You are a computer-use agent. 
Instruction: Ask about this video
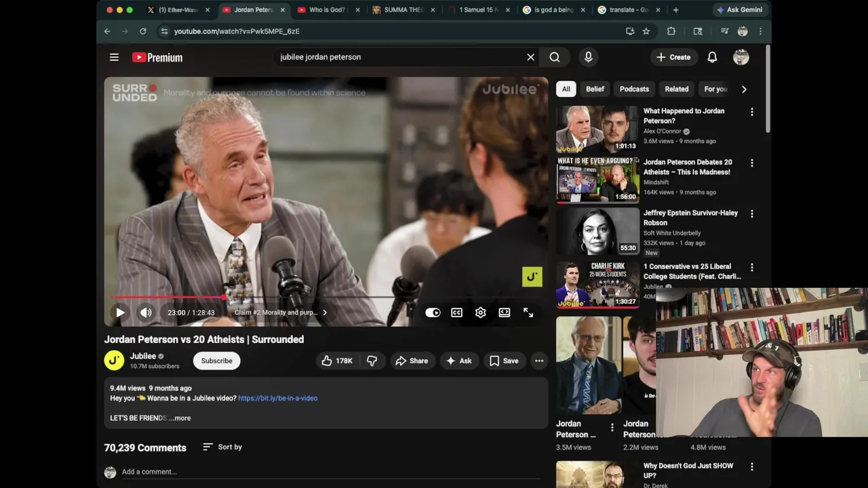(x=459, y=361)
